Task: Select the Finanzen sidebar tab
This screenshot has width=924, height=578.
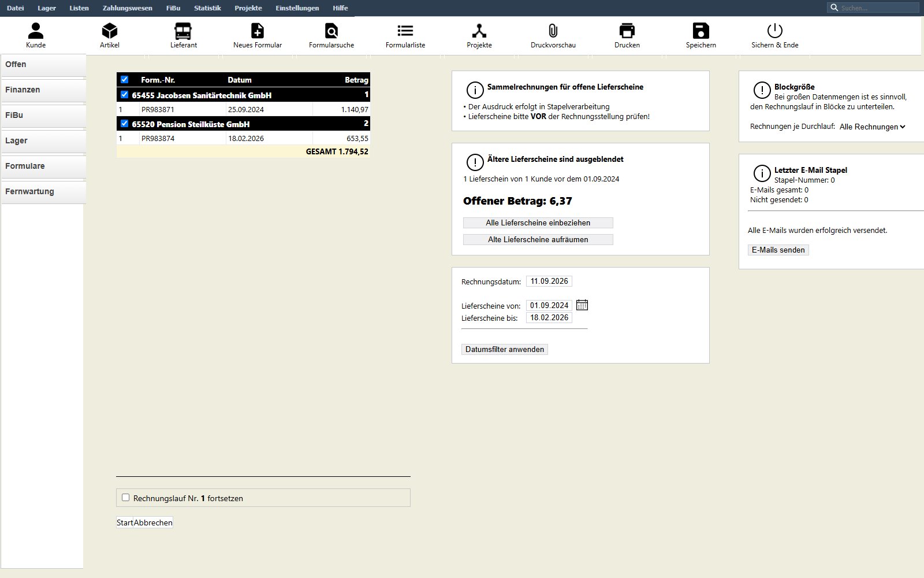Action: [x=43, y=90]
